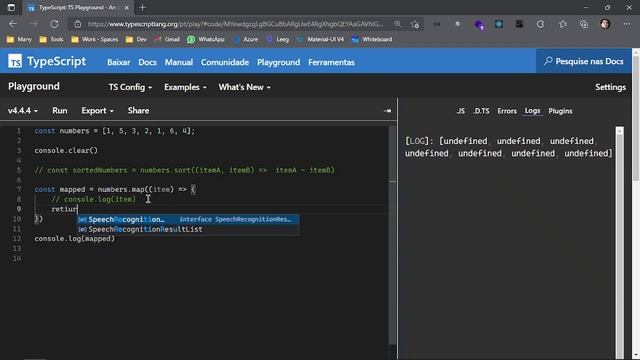The image size is (640, 360).
Task: Open the user profile avatar
Action: point(605,24)
